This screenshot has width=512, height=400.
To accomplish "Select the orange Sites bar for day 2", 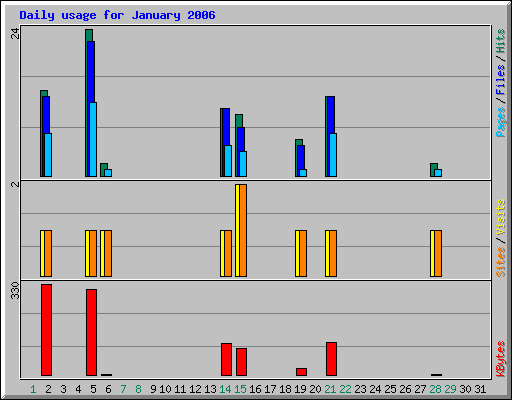I will 48,253.
